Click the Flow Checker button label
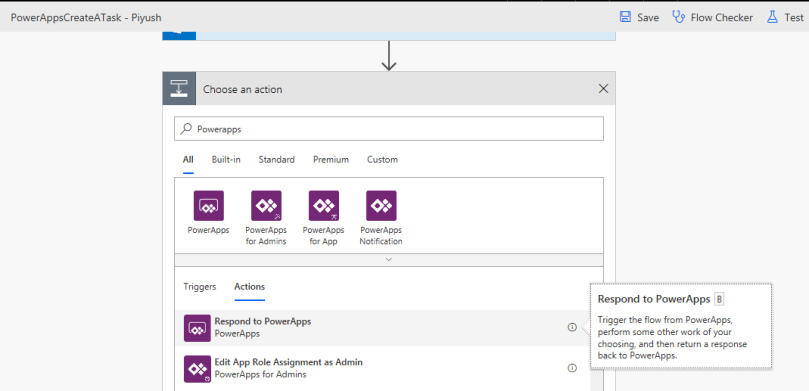 [722, 18]
